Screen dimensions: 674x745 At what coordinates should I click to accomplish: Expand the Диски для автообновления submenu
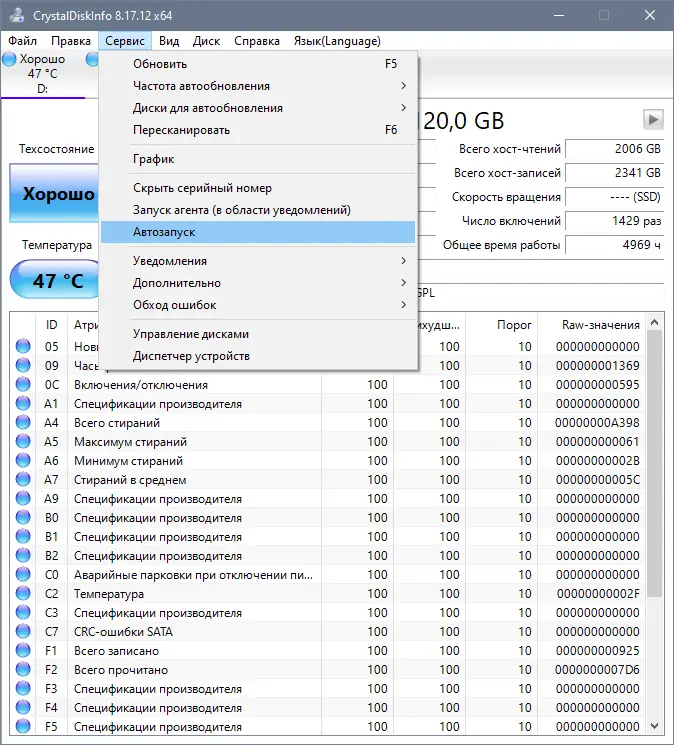[258, 108]
